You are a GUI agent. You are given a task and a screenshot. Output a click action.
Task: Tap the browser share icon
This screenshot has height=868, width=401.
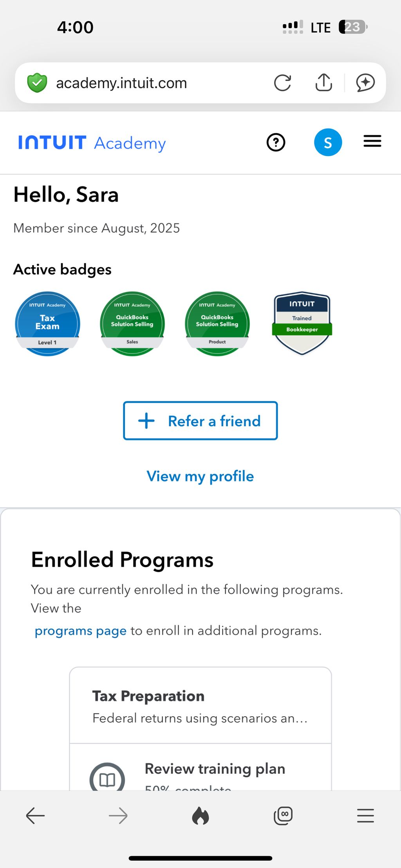coord(324,83)
